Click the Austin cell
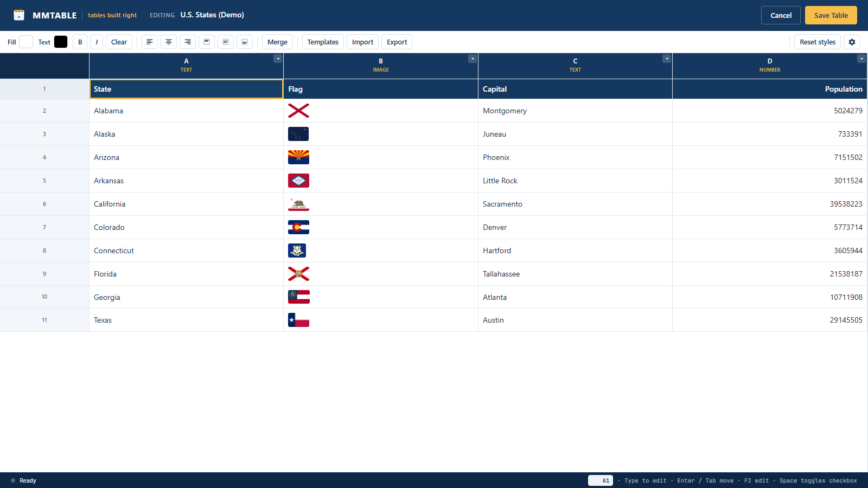The width and height of the screenshot is (868, 488). point(575,320)
